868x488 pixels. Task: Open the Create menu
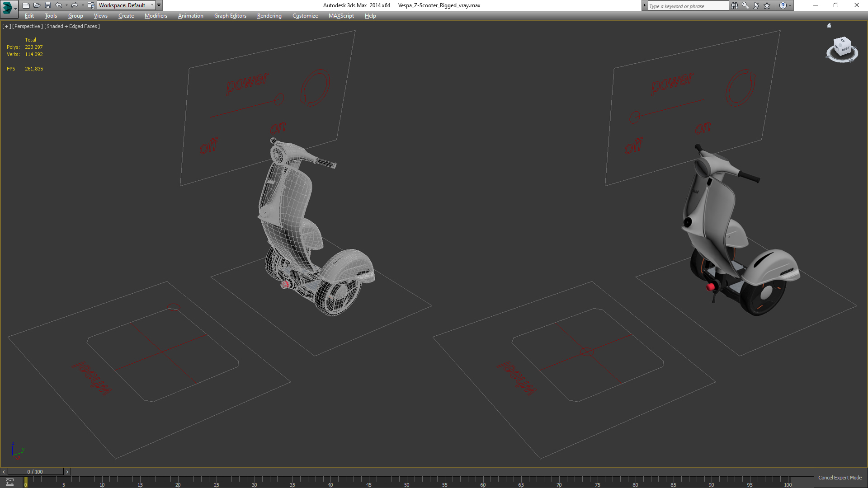126,16
